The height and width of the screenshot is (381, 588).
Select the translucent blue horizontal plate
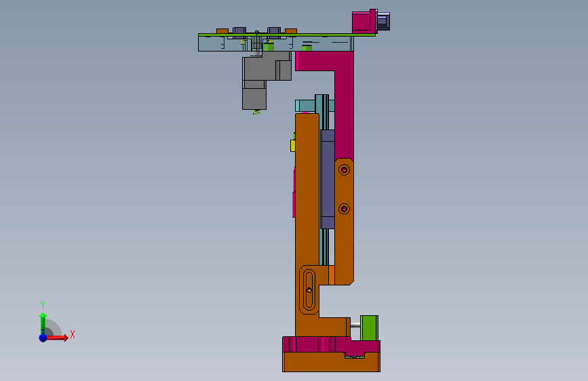275,43
